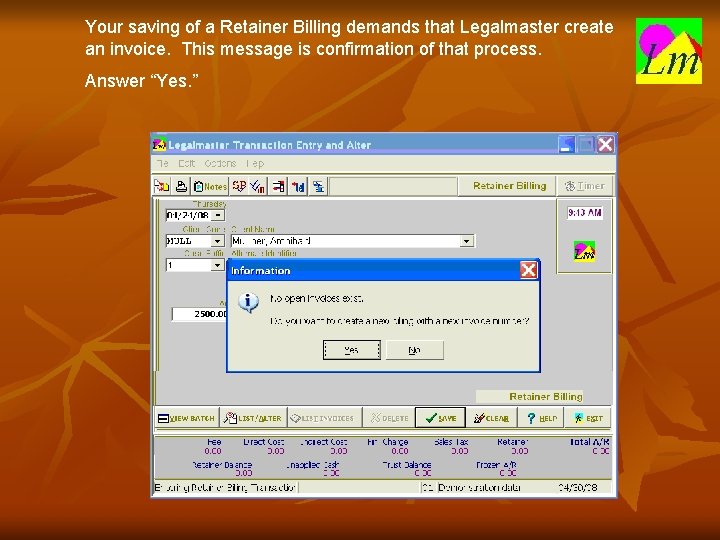Click the 04/30/08 status bar date
The height and width of the screenshot is (540, 720).
click(578, 487)
